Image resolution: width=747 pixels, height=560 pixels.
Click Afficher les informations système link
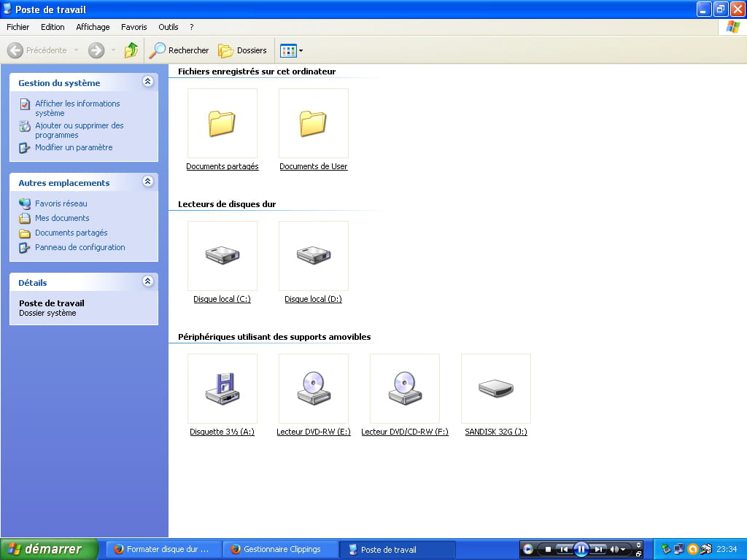click(x=77, y=108)
